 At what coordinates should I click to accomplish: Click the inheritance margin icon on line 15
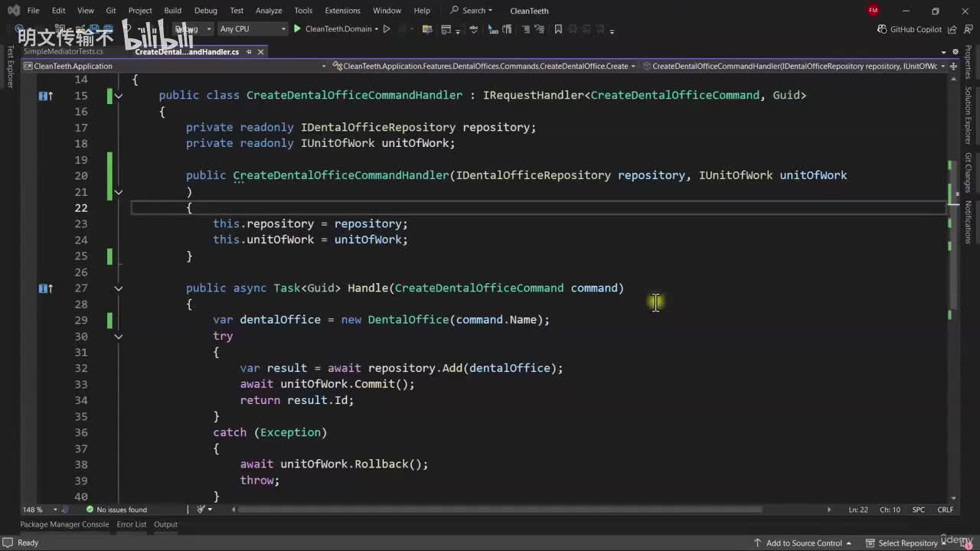[x=45, y=96]
